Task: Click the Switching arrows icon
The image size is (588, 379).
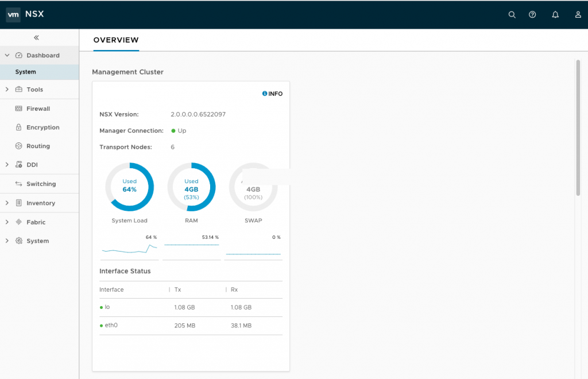Action: (x=19, y=184)
